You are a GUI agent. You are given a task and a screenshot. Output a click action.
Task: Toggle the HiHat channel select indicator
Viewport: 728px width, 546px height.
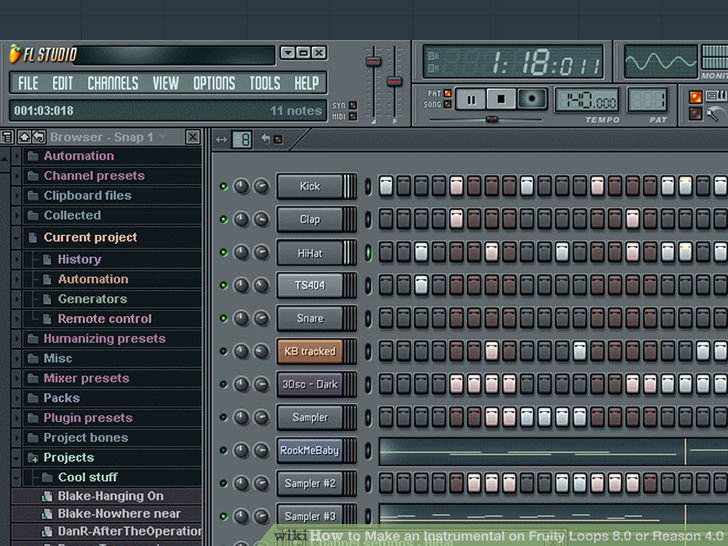(x=368, y=253)
